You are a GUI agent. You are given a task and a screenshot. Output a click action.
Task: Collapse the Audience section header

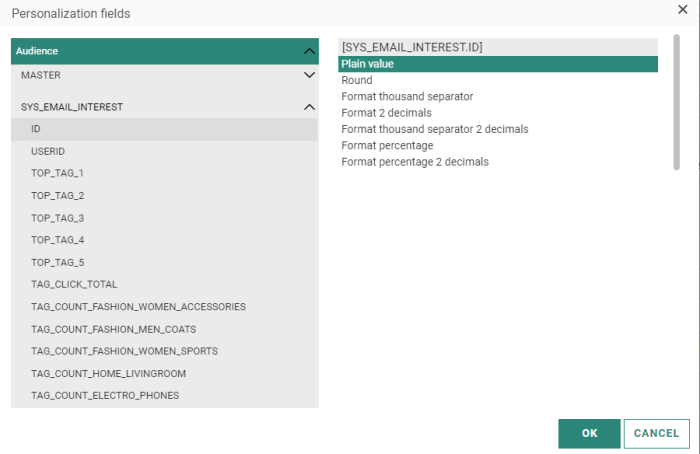coord(309,51)
